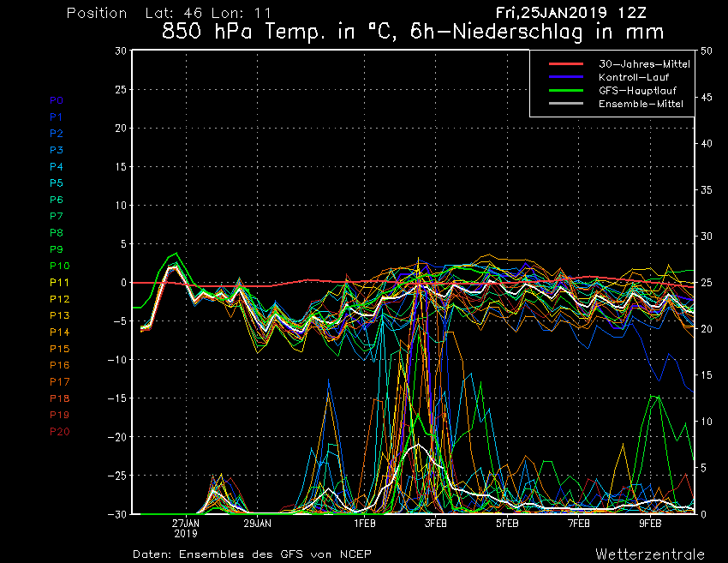Image resolution: width=728 pixels, height=563 pixels.
Task: Select the 30-Jahres-Mittel legend text
Action: (x=644, y=64)
